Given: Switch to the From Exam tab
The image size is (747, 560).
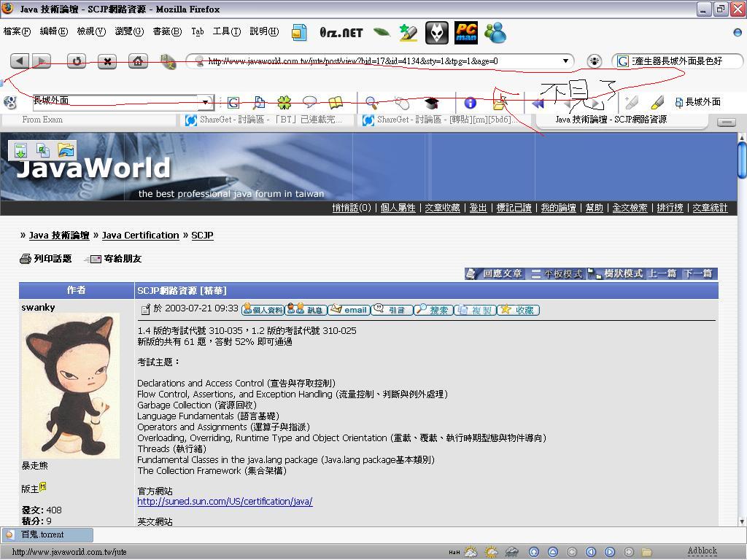Looking at the screenshot, I should coord(42,120).
